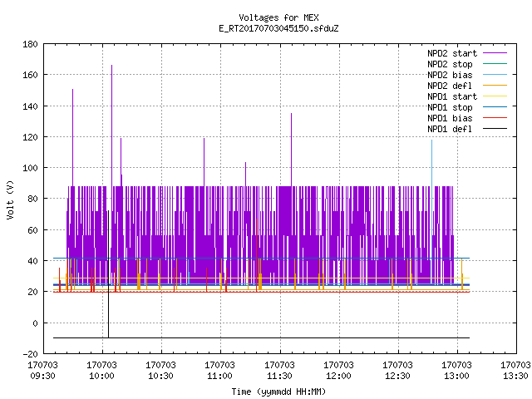This screenshot has height=399, width=532.
Task: Select the NPD2 bias legend label
Action: (450, 75)
